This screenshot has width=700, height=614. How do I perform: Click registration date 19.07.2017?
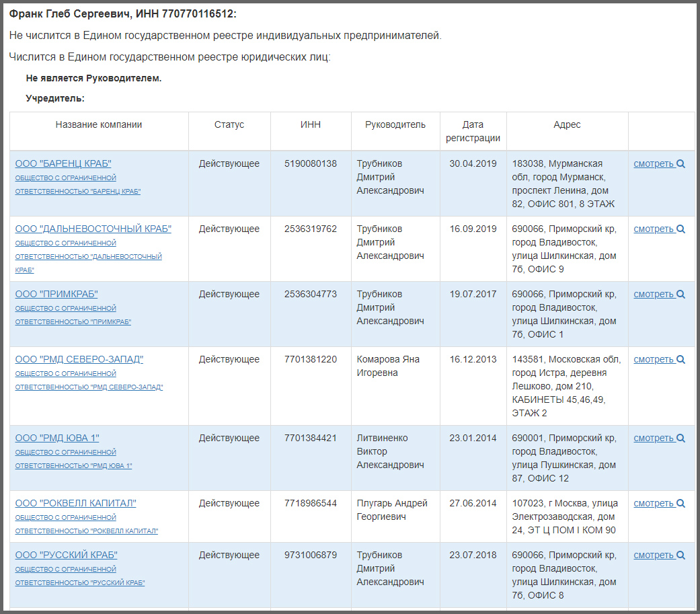tap(473, 294)
